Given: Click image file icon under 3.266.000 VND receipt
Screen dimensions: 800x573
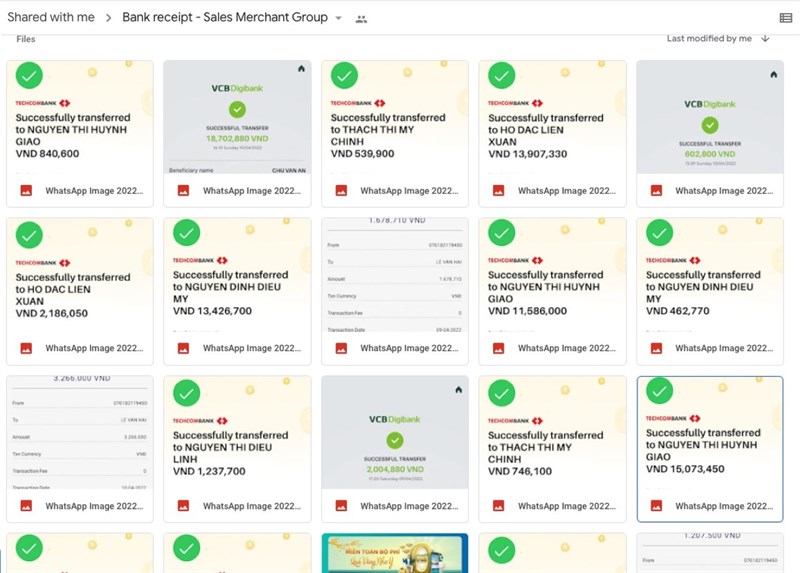Looking at the screenshot, I should (x=26, y=506).
